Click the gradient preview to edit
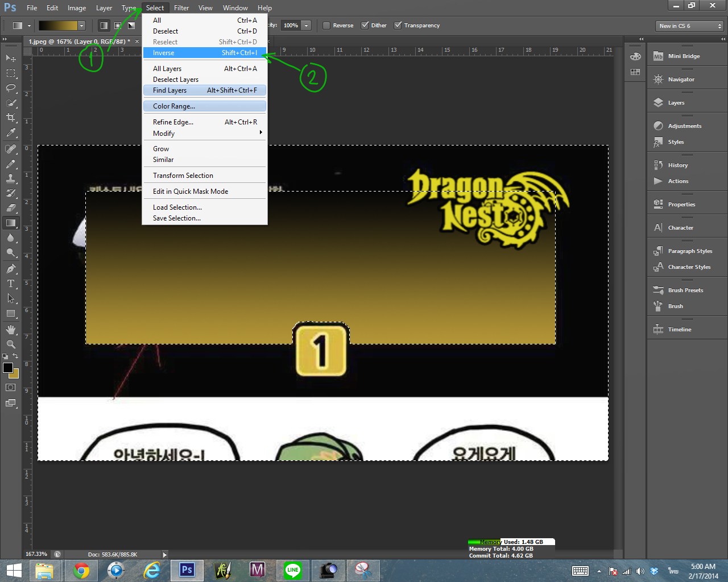The image size is (728, 582). click(58, 26)
